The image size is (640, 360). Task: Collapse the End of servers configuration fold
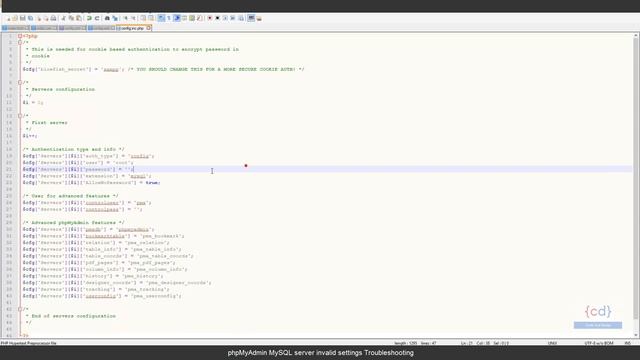coord(20,309)
